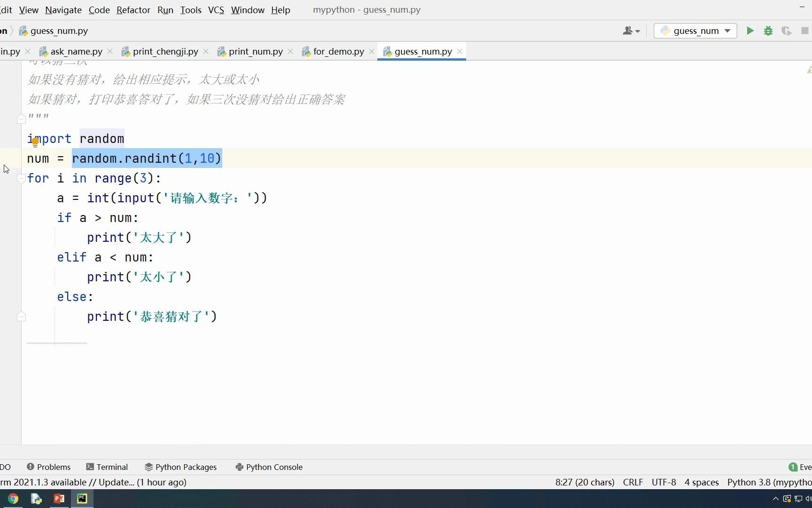Open the Python Packages tool window
This screenshot has width=812, height=508.
click(x=181, y=467)
